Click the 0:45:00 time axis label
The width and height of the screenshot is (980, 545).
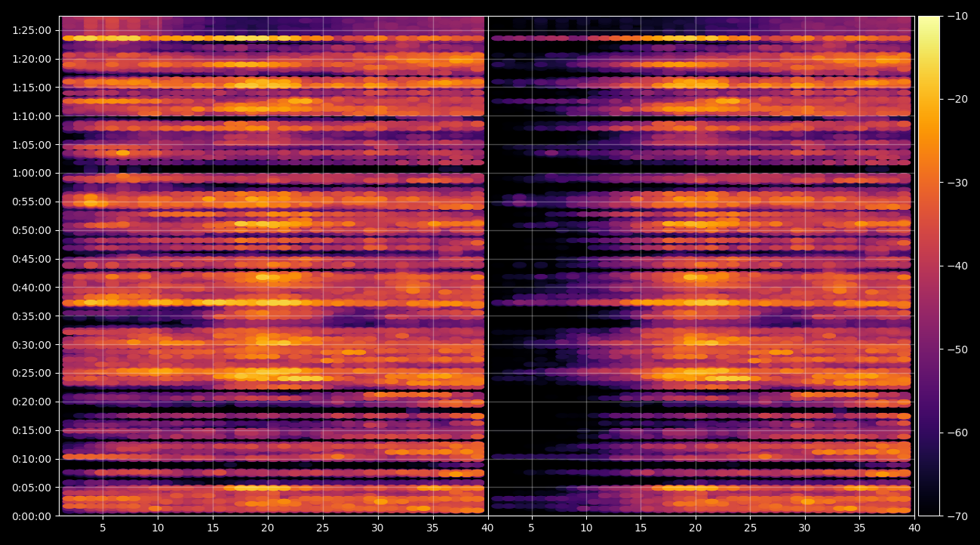pyautogui.click(x=32, y=259)
